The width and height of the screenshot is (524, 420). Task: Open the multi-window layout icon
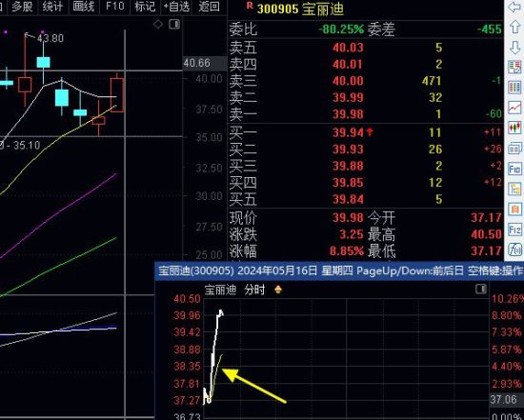click(514, 148)
